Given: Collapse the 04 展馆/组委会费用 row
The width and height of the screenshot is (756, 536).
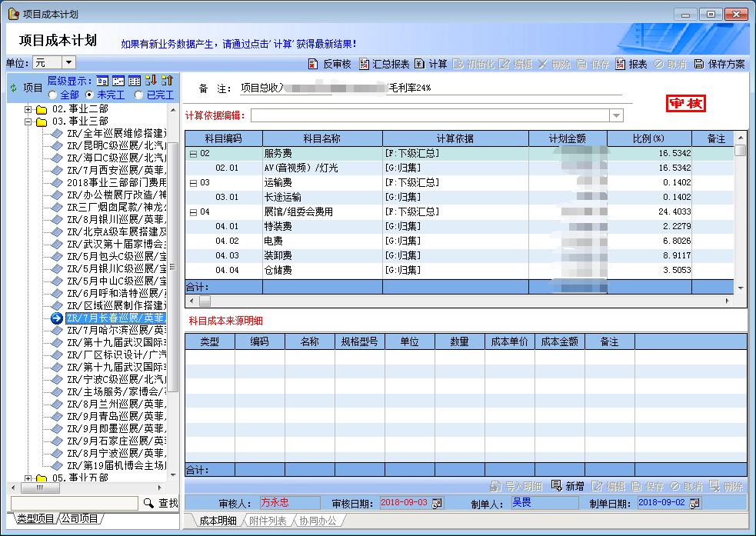Looking at the screenshot, I should 193,211.
